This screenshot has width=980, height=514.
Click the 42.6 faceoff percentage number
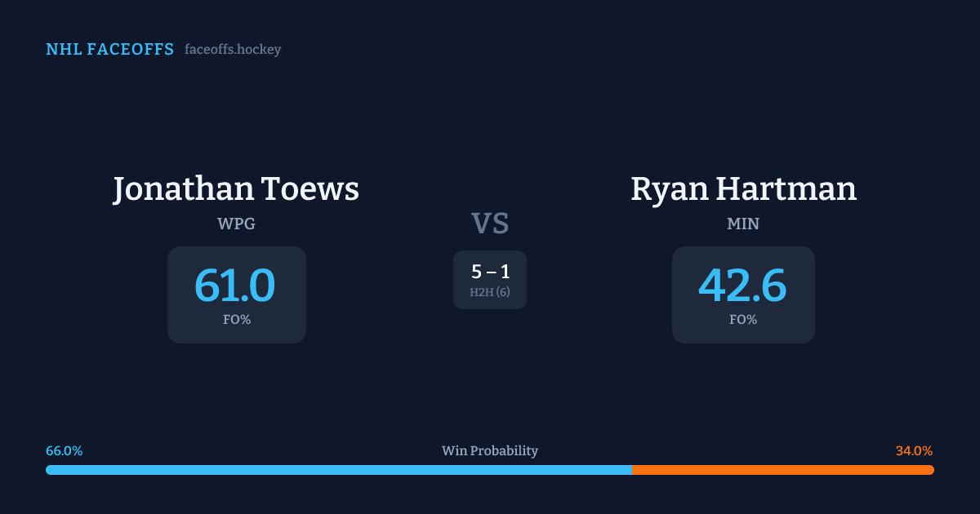742,286
